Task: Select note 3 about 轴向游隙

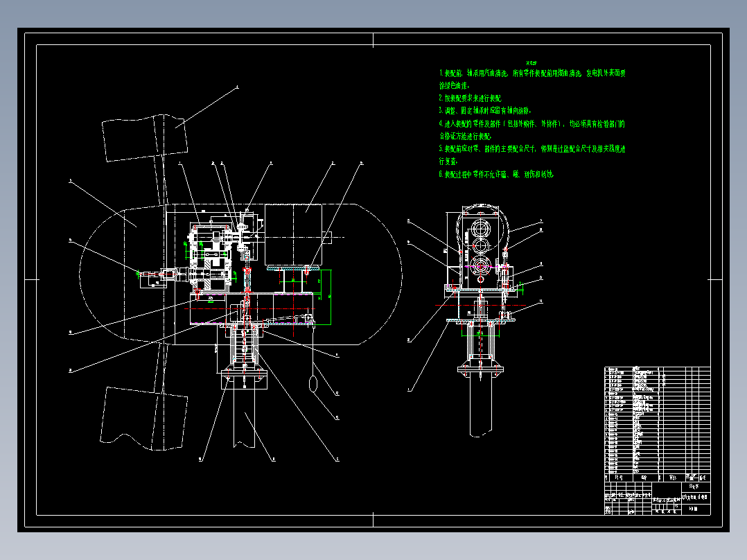Action: (x=485, y=111)
